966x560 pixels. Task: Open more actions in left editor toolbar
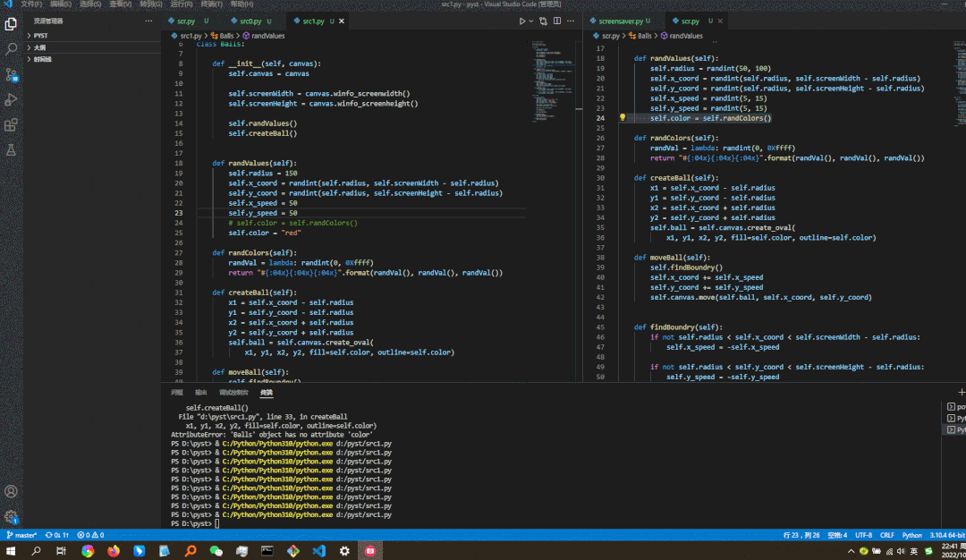click(x=571, y=21)
